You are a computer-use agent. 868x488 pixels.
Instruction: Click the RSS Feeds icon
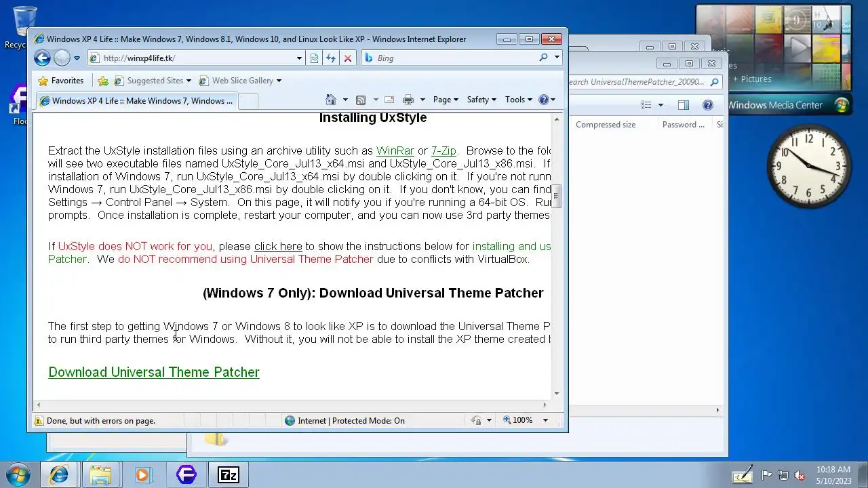click(x=361, y=100)
